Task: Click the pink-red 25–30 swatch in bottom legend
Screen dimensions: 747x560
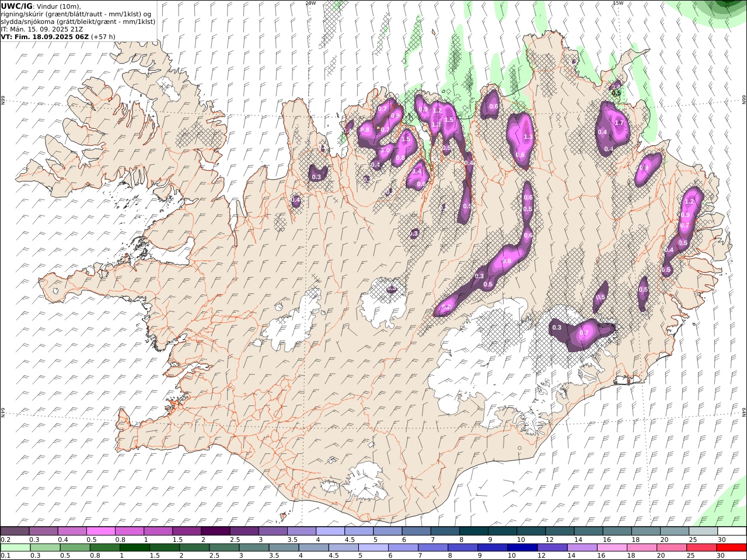Action: 701,548
